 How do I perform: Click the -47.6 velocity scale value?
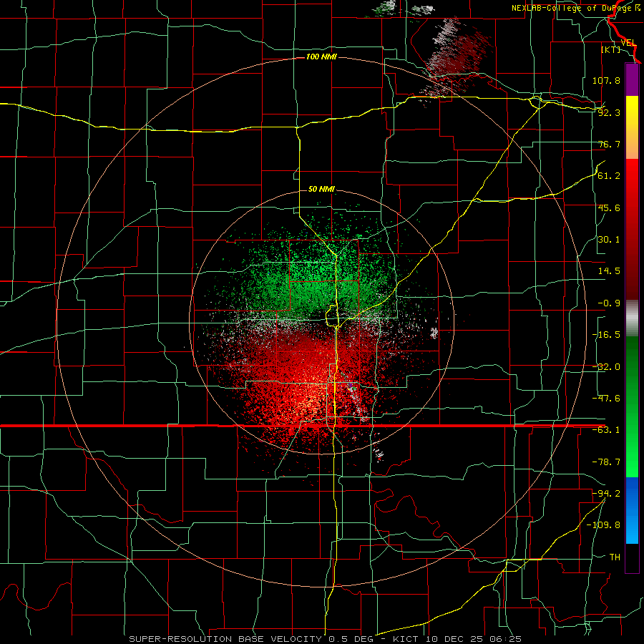(x=606, y=399)
